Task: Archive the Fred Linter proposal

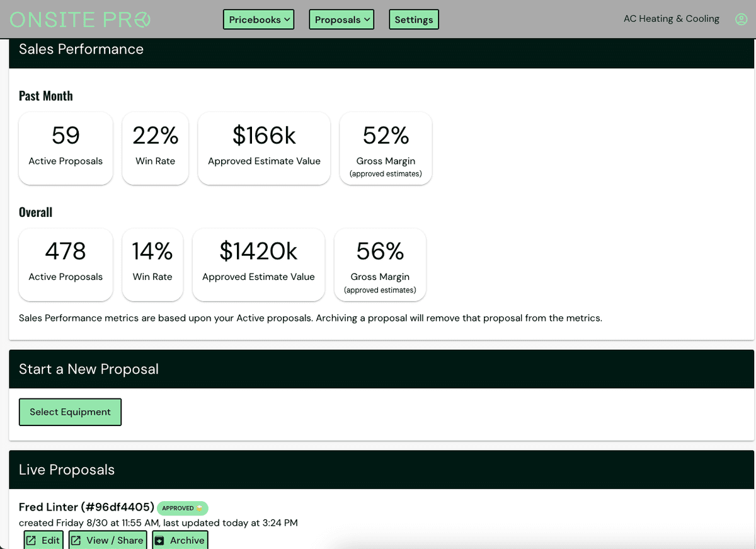Action: pos(180,540)
